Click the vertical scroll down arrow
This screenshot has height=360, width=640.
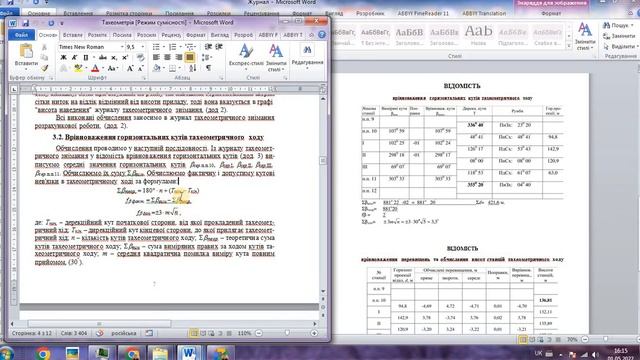323,291
